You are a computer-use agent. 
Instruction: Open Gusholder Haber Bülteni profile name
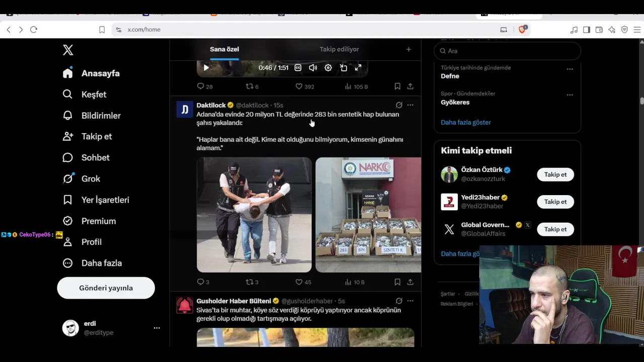tap(233, 301)
